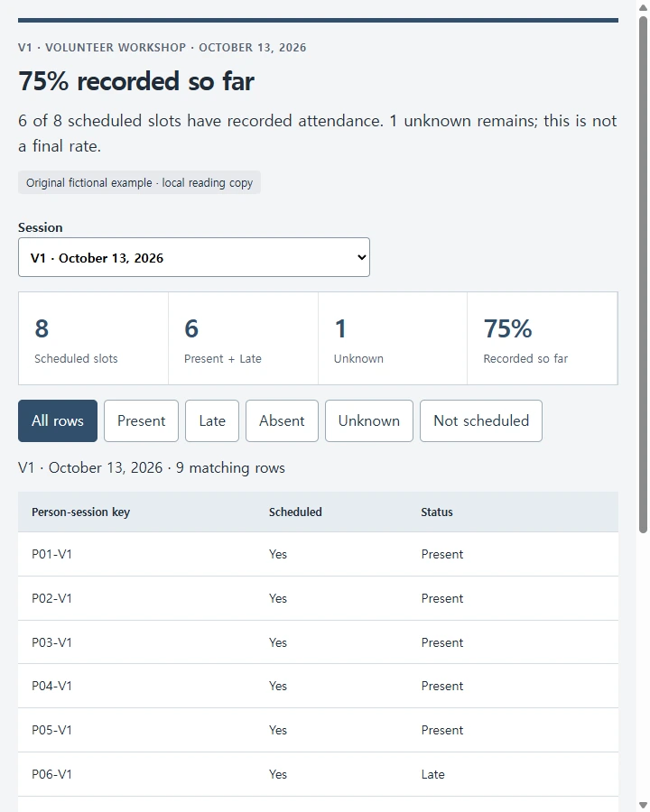The height and width of the screenshot is (812, 650).
Task: Filter rows by Present status
Action: 141,420
